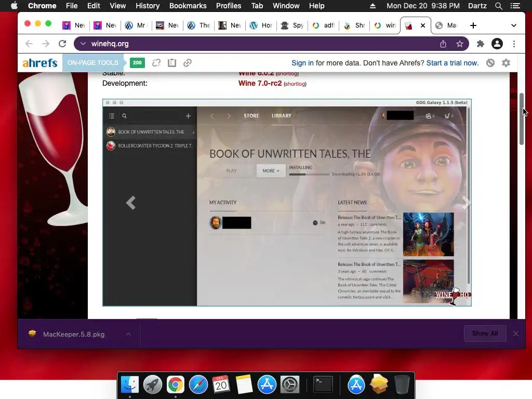
Task: Click the share icon in address bar
Action: (443, 44)
